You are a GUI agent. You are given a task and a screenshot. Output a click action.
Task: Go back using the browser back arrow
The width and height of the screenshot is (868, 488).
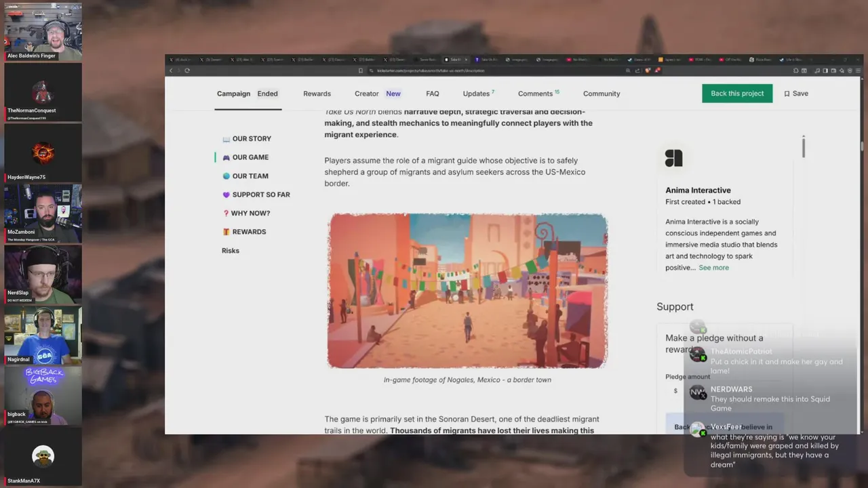pos(171,70)
